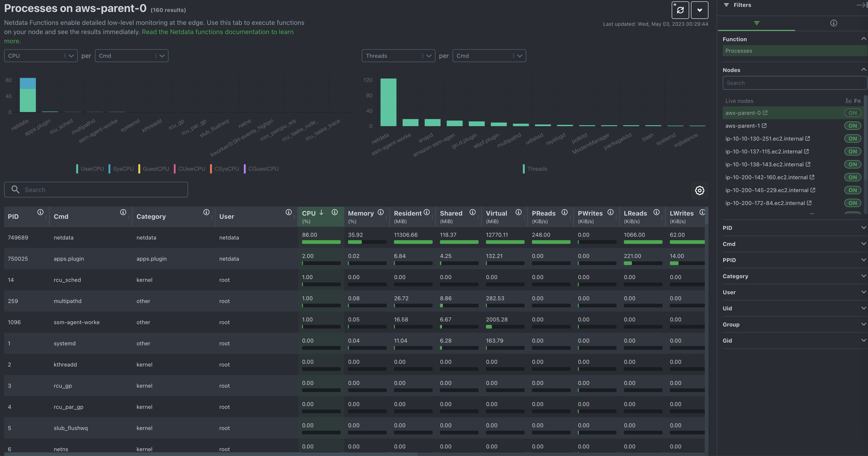The image size is (868, 456).
Task: Click info icon on Memory column header
Action: tap(380, 212)
